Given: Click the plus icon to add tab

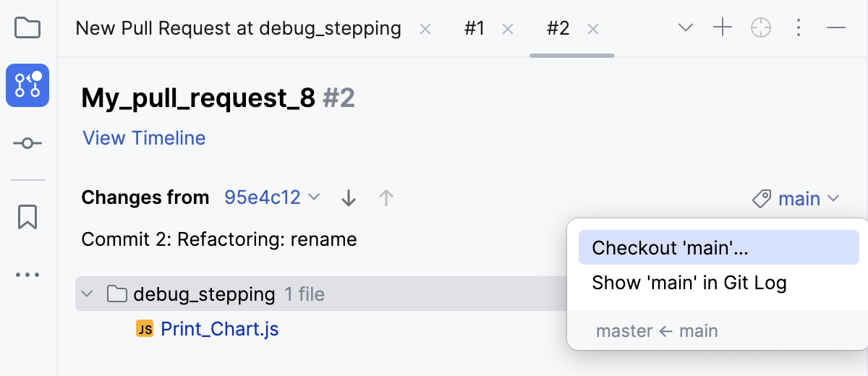Looking at the screenshot, I should click(723, 28).
